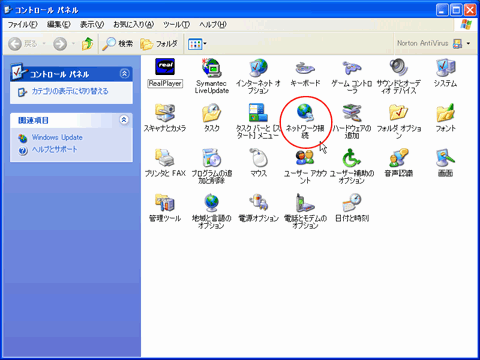Open the 表示(V) menu
The height and width of the screenshot is (360, 480).
[x=92, y=25]
